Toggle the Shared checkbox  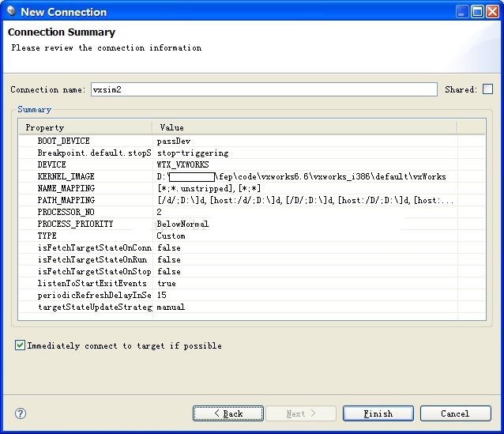[487, 89]
